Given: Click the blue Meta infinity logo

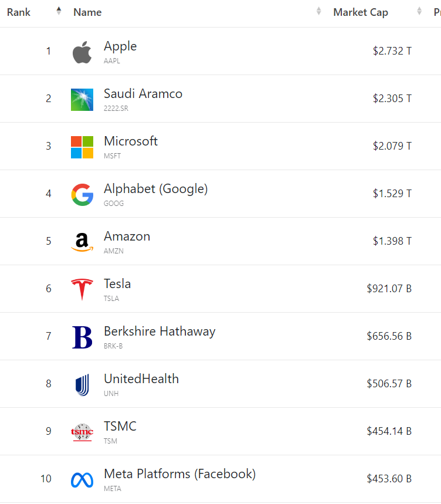Looking at the screenshot, I should [82, 480].
